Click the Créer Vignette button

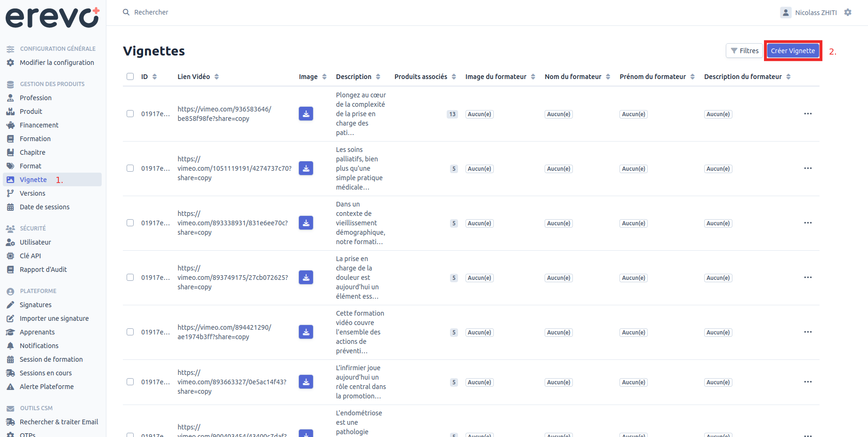click(x=793, y=51)
